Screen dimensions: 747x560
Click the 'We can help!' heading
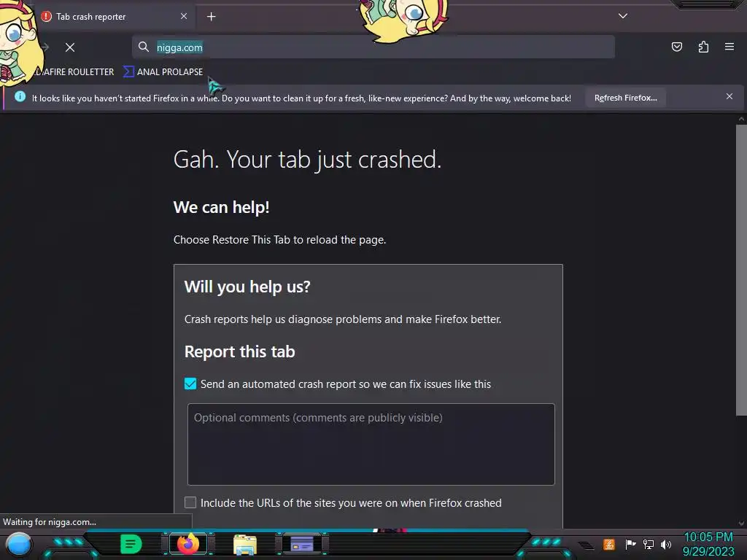[222, 207]
